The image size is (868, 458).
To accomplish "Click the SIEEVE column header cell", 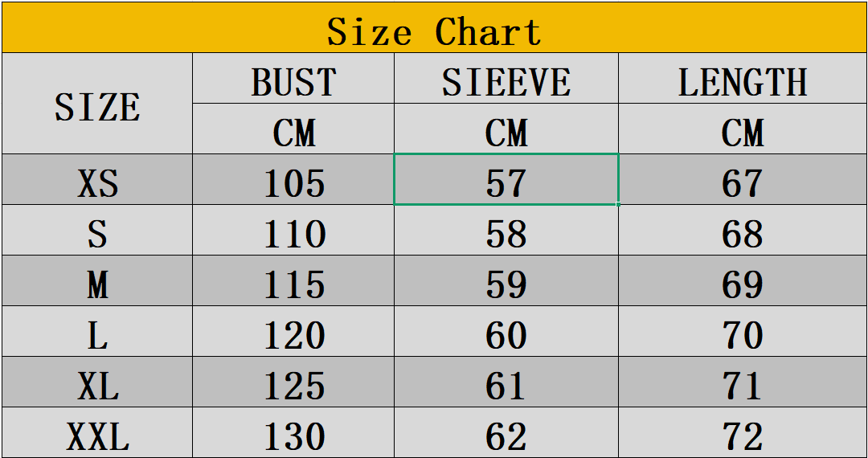I will [506, 80].
